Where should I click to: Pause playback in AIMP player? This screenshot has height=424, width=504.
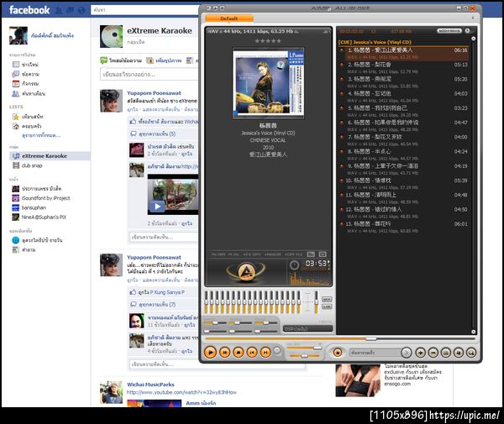224,353
